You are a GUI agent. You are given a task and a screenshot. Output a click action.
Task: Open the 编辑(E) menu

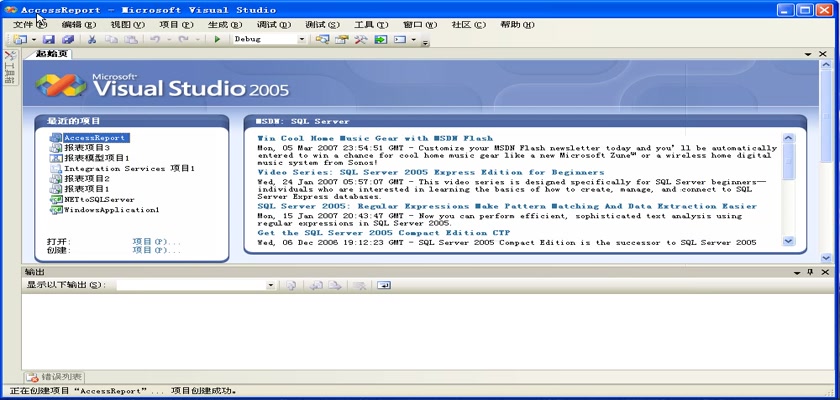[x=79, y=25]
